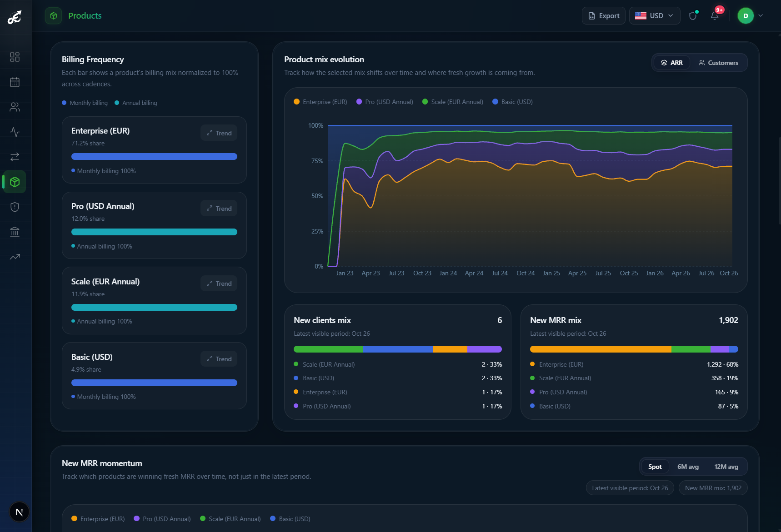The width and height of the screenshot is (781, 532).
Task: Open the USD currency dropdown
Action: tap(655, 16)
